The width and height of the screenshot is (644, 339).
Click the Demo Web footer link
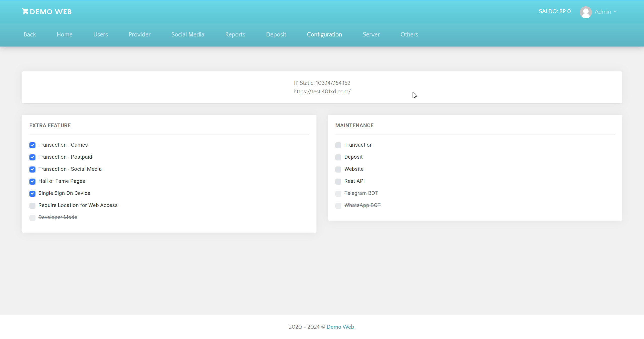pyautogui.click(x=340, y=327)
